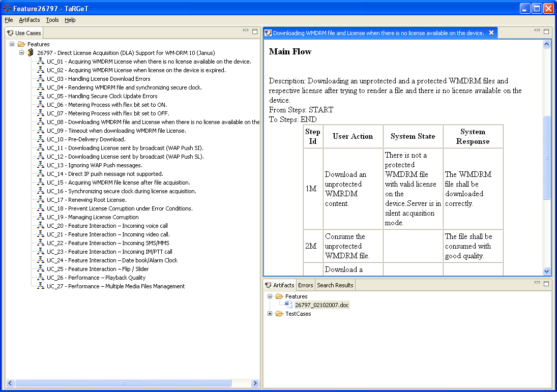Click the horizontal scrollbar thumb in Use Cases panel
Screen dimensions: 557x392
[x=123, y=383]
